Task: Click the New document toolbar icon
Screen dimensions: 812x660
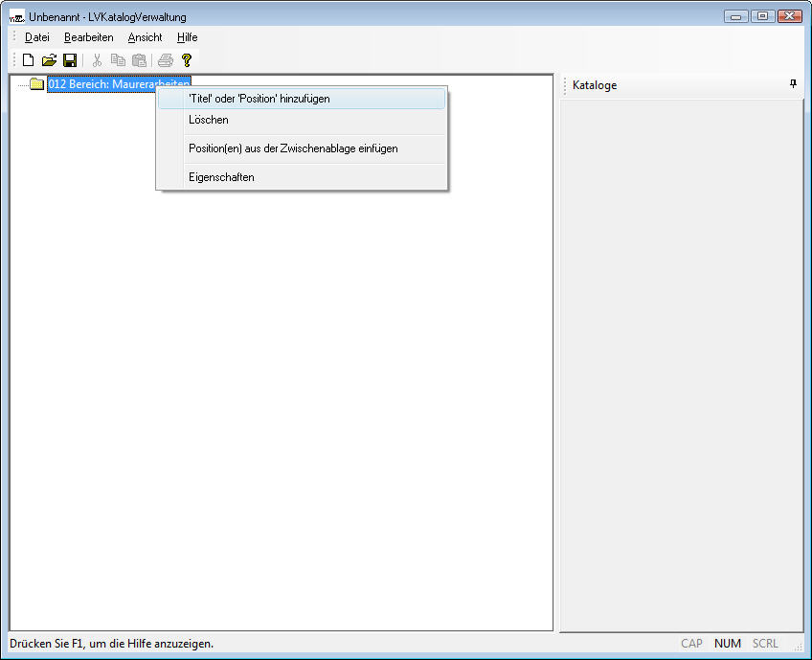Action: (x=29, y=60)
